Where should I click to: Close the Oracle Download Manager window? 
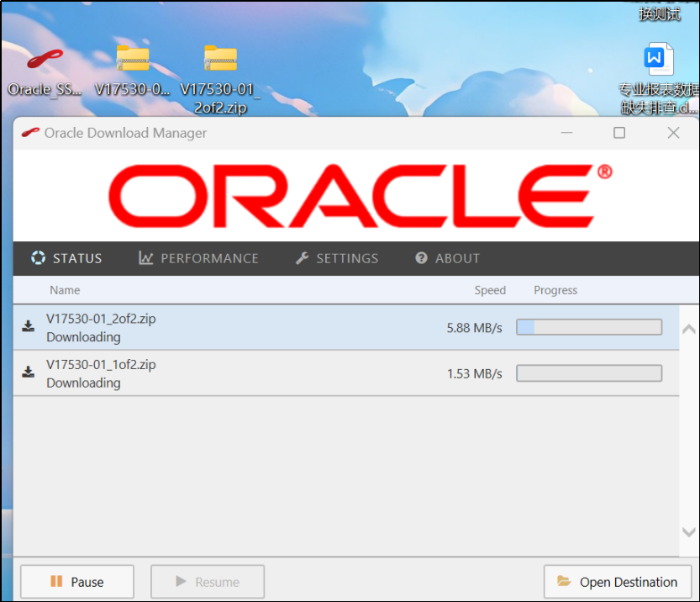tap(673, 133)
